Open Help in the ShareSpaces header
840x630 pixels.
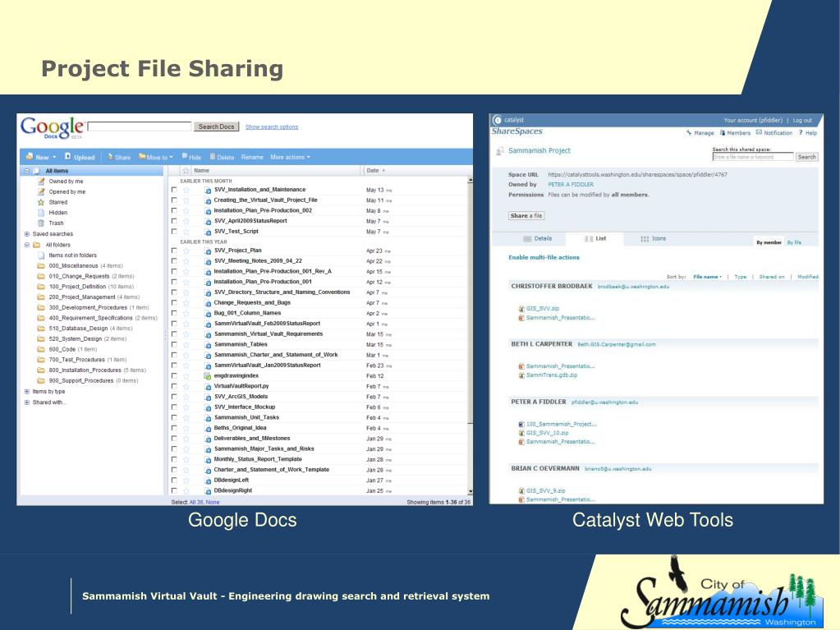click(808, 132)
